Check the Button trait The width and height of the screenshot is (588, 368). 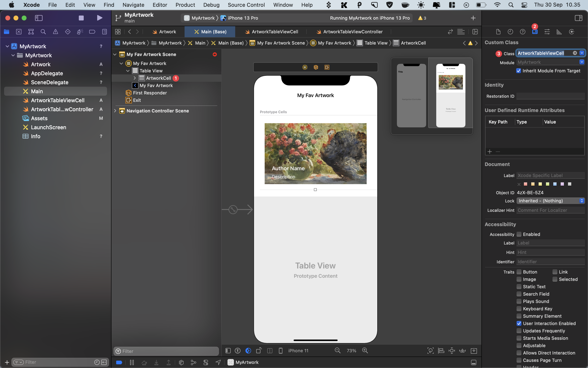point(519,272)
